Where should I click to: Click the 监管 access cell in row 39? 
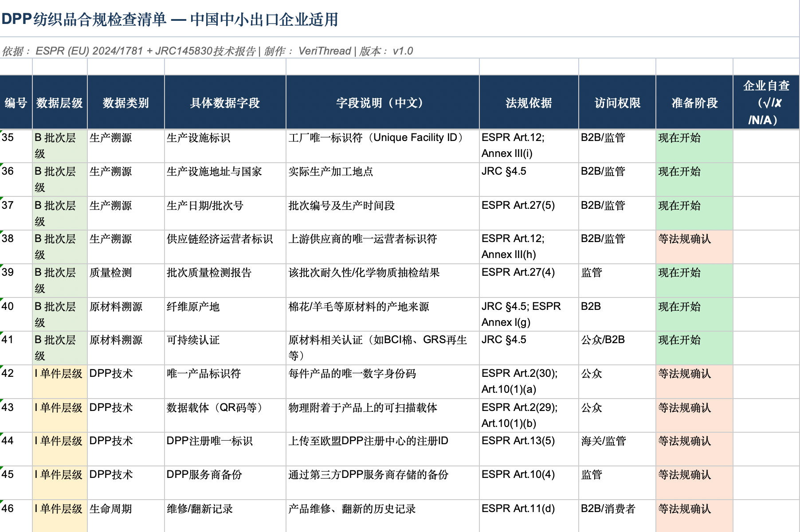click(617, 281)
